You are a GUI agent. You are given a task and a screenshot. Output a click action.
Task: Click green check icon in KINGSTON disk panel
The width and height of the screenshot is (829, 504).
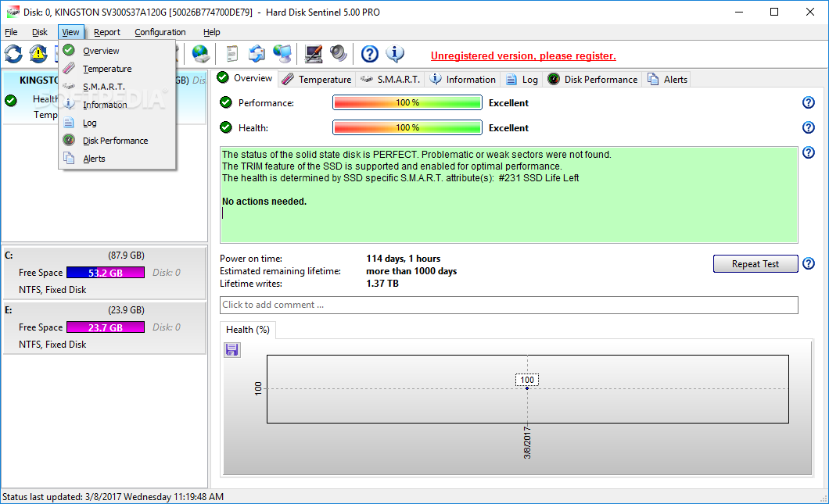coord(11,100)
